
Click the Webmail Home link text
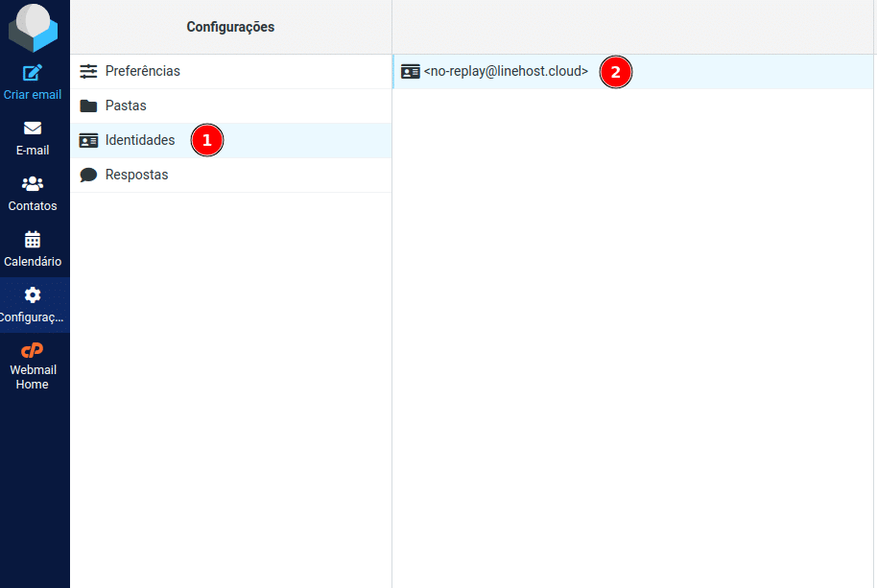(x=33, y=377)
